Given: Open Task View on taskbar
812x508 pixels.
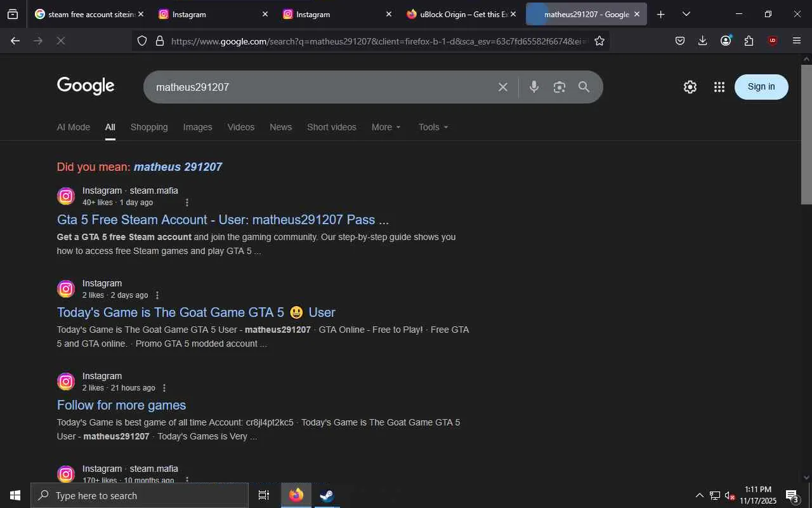Looking at the screenshot, I should 264,495.
